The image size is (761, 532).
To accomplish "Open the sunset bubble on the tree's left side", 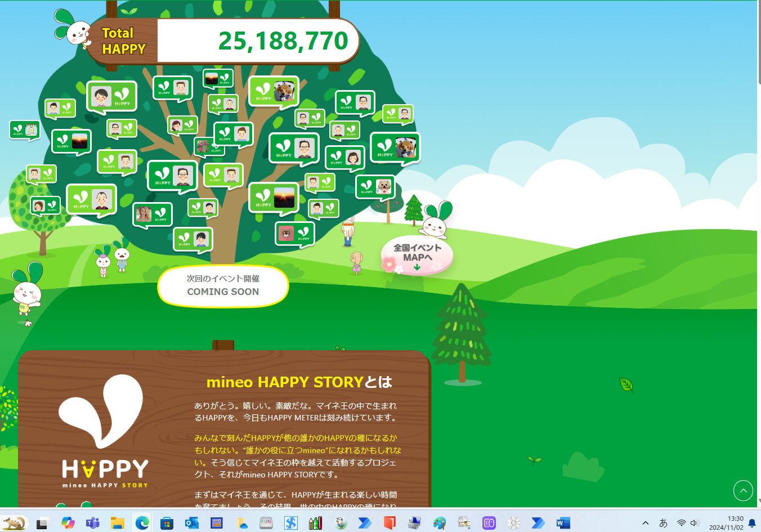I will coord(71,142).
